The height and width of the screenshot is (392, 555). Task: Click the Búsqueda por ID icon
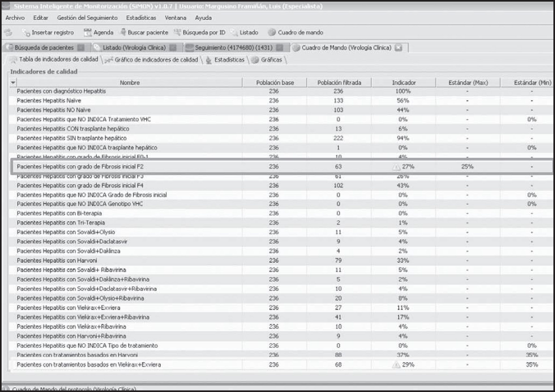click(177, 32)
